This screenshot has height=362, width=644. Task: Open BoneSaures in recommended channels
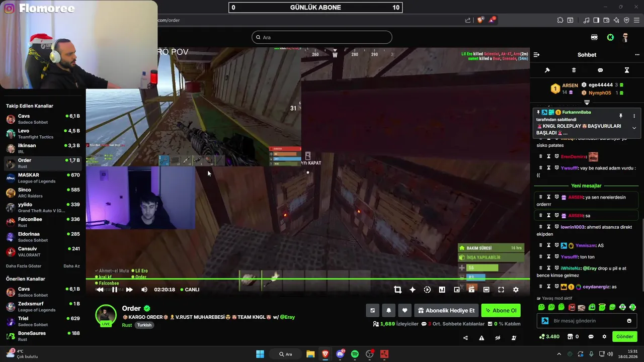click(x=43, y=336)
